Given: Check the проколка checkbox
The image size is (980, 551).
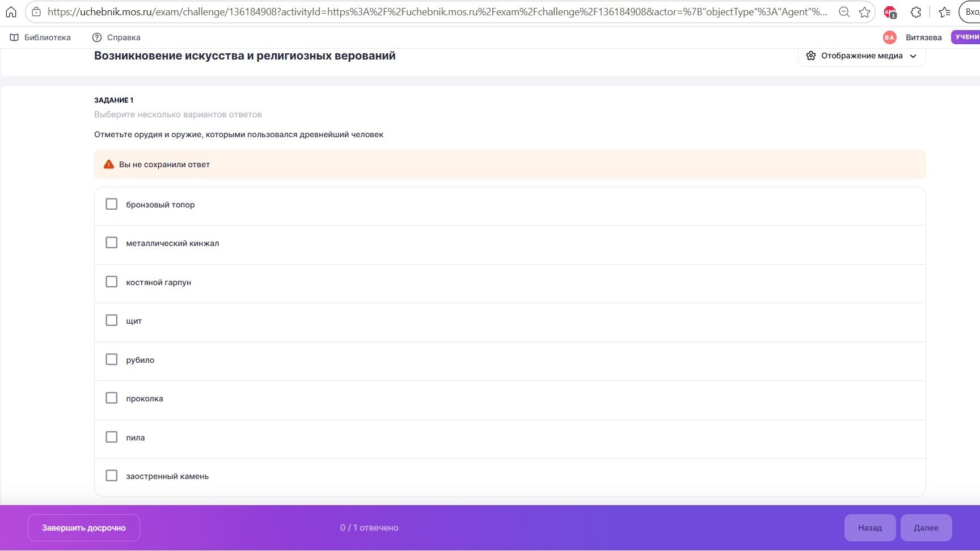Looking at the screenshot, I should (x=112, y=398).
